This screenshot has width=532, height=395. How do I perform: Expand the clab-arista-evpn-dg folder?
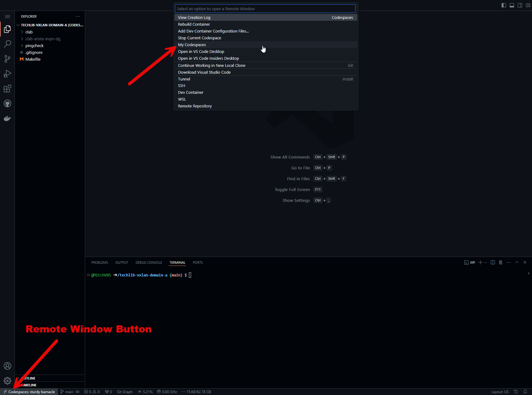point(50,39)
